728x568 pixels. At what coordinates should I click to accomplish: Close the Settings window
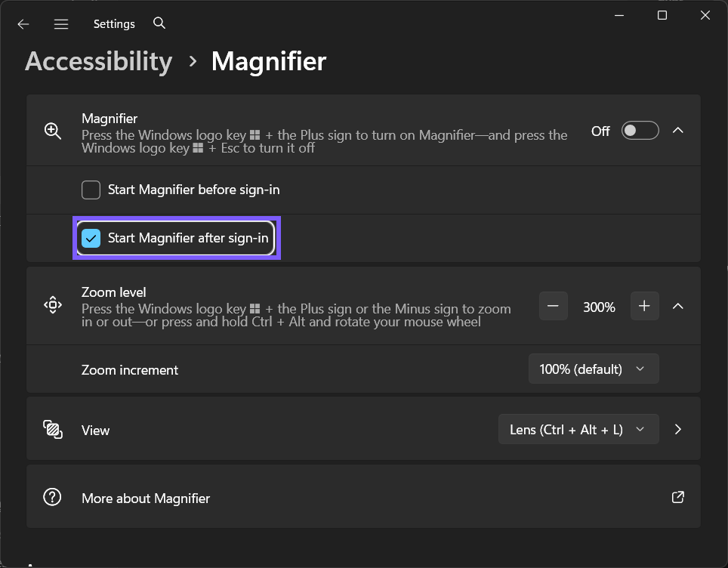(705, 15)
